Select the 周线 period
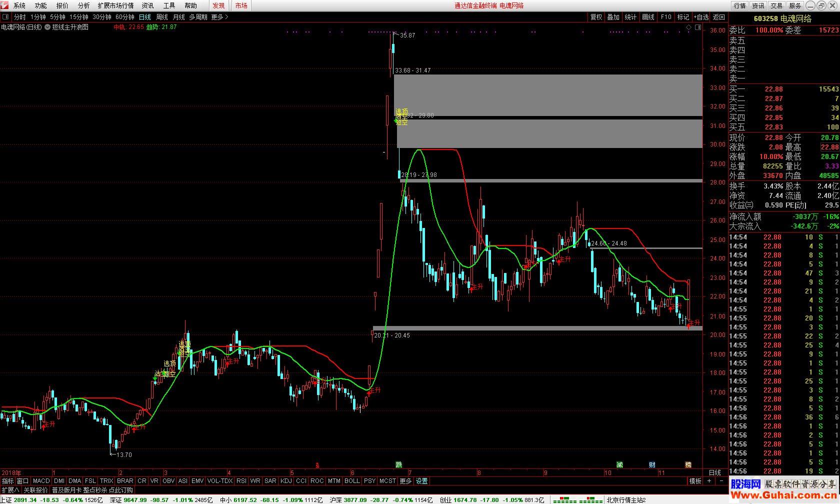 [162, 17]
